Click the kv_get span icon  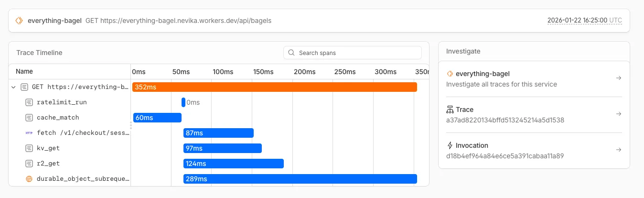pyautogui.click(x=29, y=148)
